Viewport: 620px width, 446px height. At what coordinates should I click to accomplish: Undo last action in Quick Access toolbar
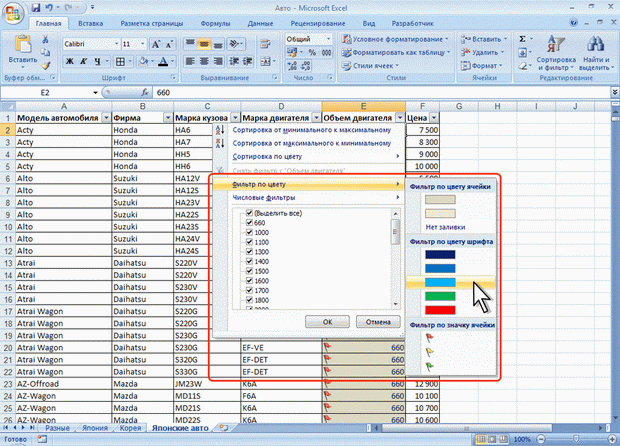(49, 7)
